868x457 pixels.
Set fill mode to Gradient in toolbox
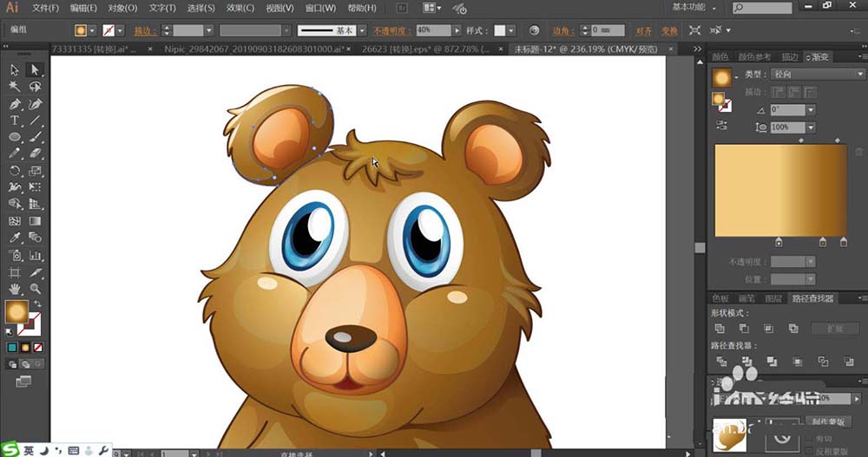tap(25, 348)
